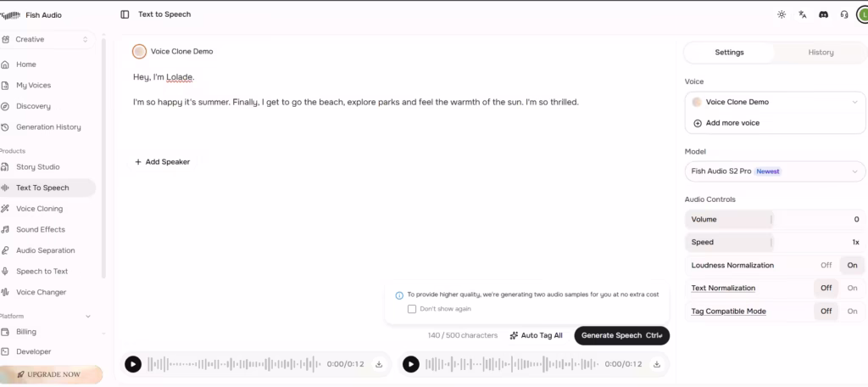The height and width of the screenshot is (387, 868).
Task: Open Generation History from sidebar
Action: coord(47,127)
